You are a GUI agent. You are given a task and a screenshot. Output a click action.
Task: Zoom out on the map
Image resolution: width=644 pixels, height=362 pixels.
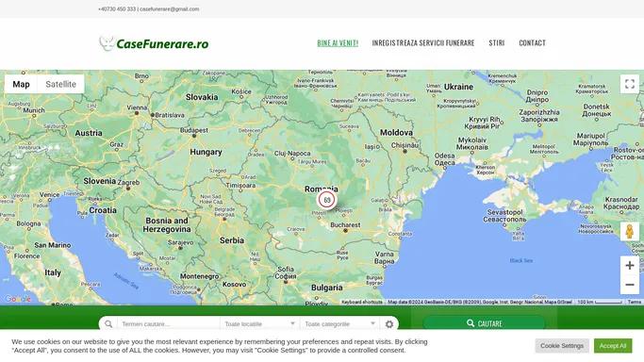coord(629,285)
